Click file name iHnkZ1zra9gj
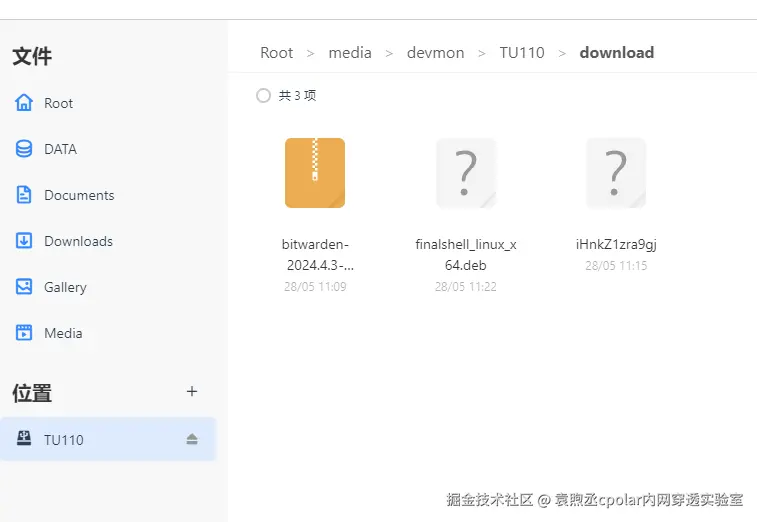 616,244
